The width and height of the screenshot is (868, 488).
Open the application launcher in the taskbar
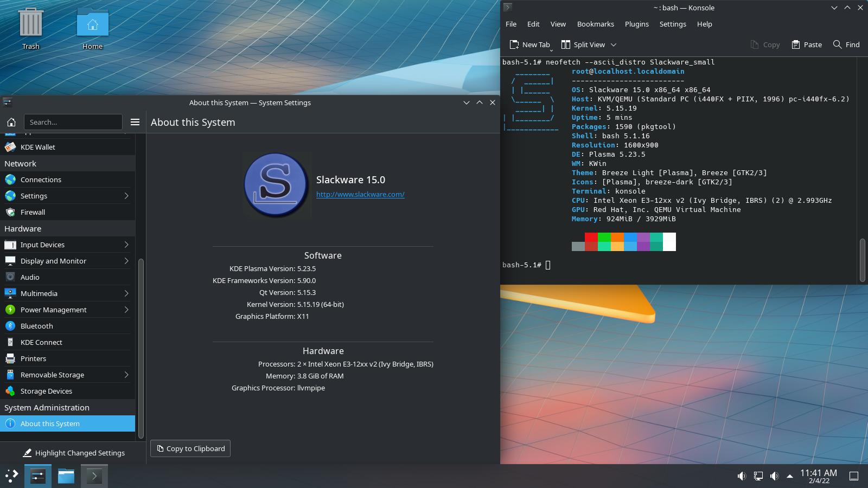tap(12, 476)
